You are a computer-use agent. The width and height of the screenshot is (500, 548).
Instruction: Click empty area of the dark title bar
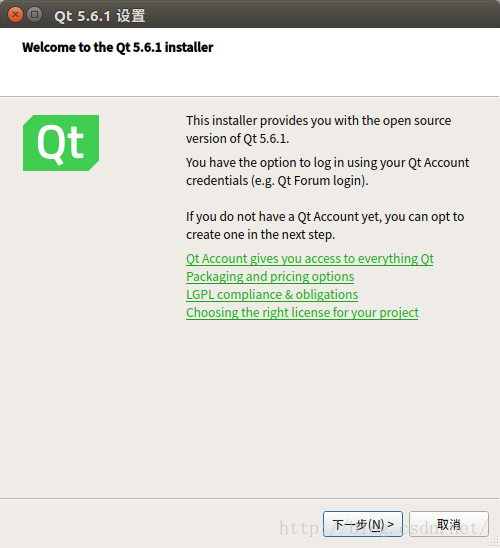[314, 15]
